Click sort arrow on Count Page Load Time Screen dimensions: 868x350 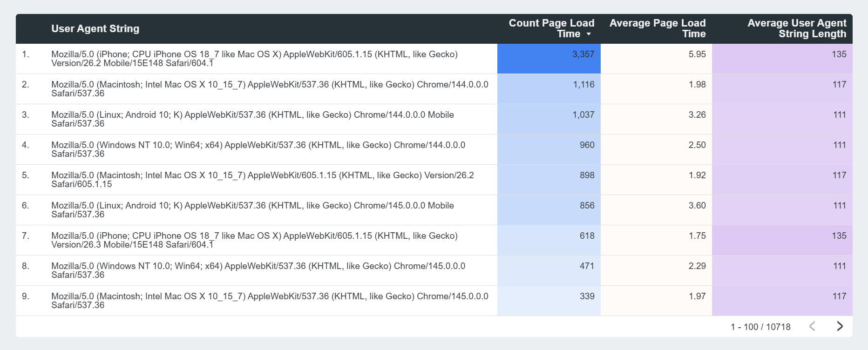pyautogui.click(x=589, y=34)
